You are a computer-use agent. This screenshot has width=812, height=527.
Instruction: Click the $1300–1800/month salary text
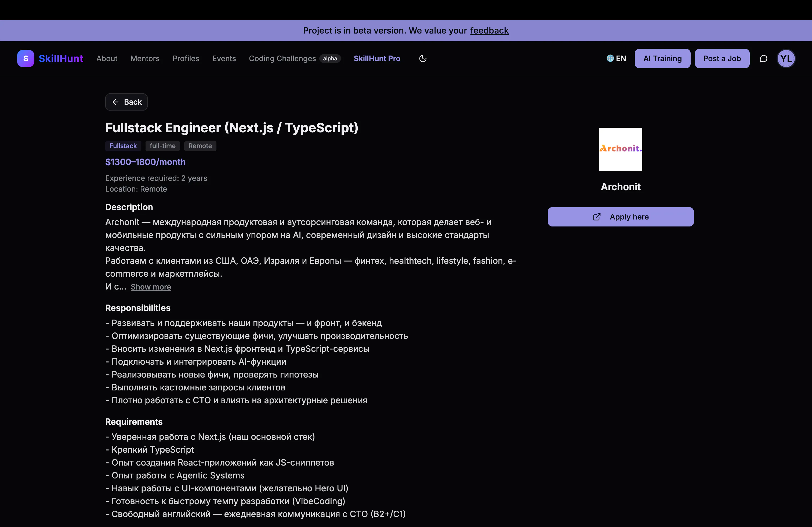pyautogui.click(x=145, y=162)
